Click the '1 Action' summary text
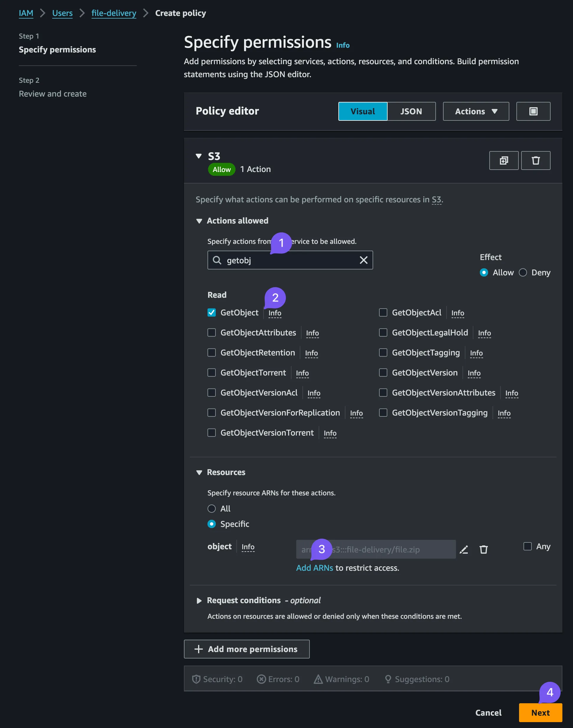This screenshot has height=728, width=573. [x=255, y=170]
